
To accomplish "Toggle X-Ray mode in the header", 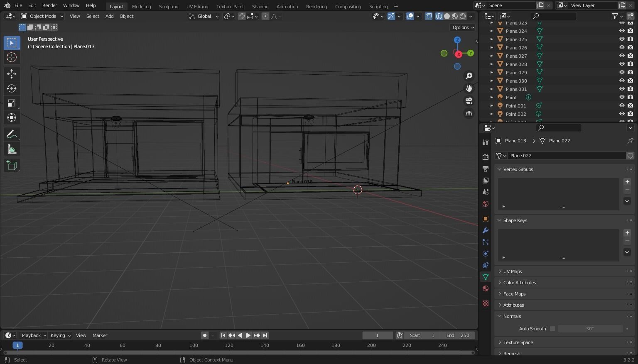I will click(x=428, y=16).
